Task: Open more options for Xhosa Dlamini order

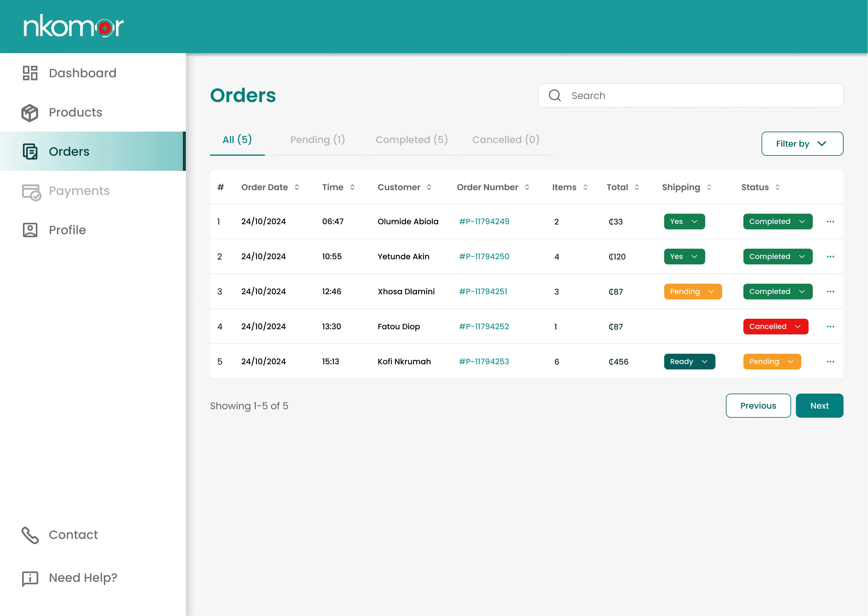Action: pyautogui.click(x=831, y=291)
